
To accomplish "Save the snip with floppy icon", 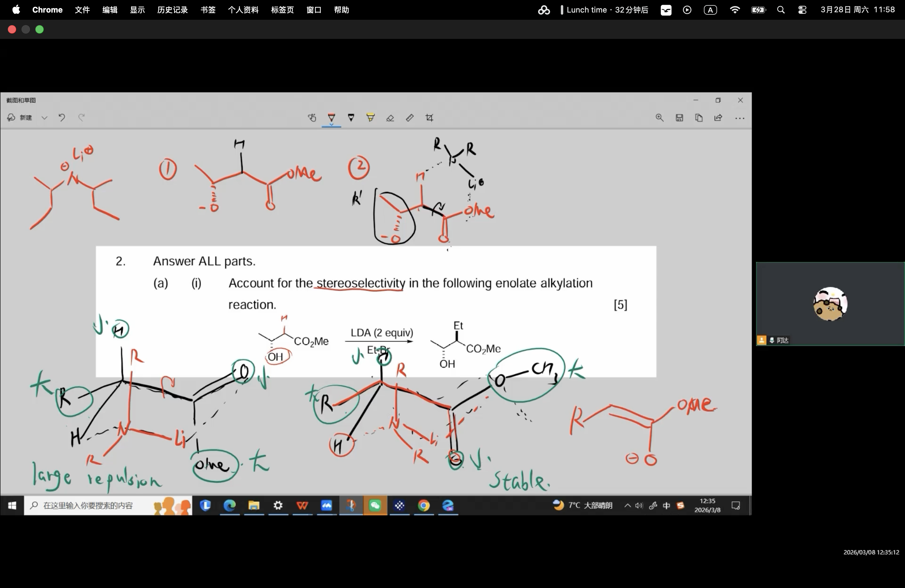I will 679,118.
